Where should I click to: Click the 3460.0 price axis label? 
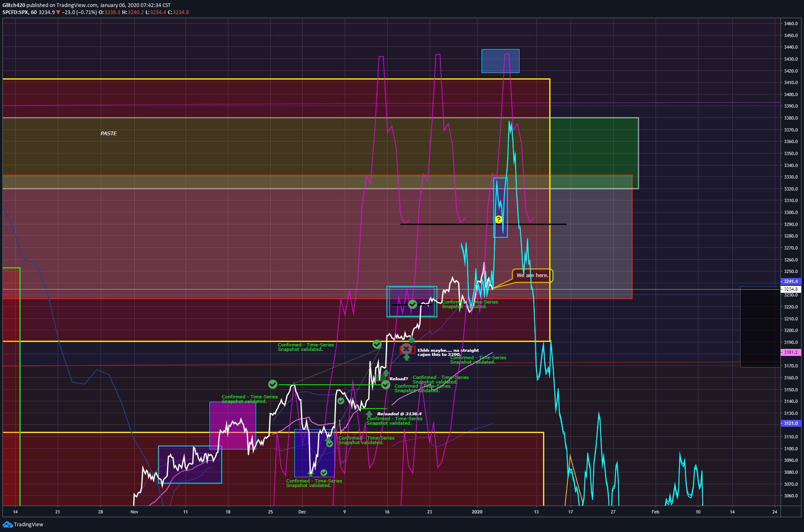[791, 24]
